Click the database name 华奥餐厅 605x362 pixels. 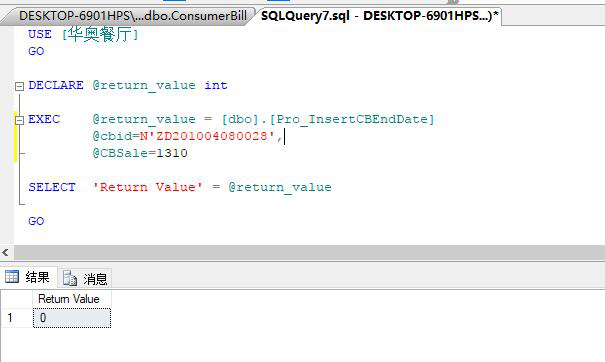(x=100, y=35)
